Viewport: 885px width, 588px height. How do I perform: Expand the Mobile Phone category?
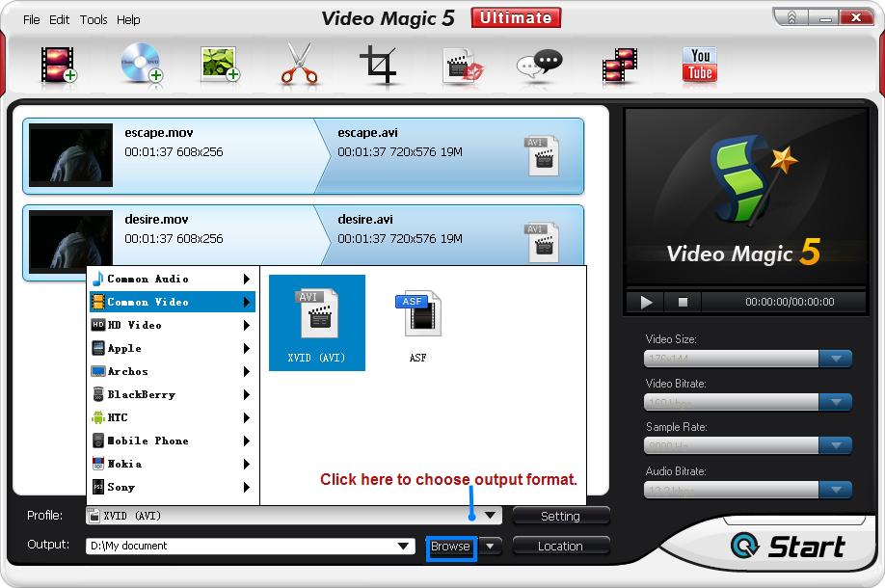[173, 441]
